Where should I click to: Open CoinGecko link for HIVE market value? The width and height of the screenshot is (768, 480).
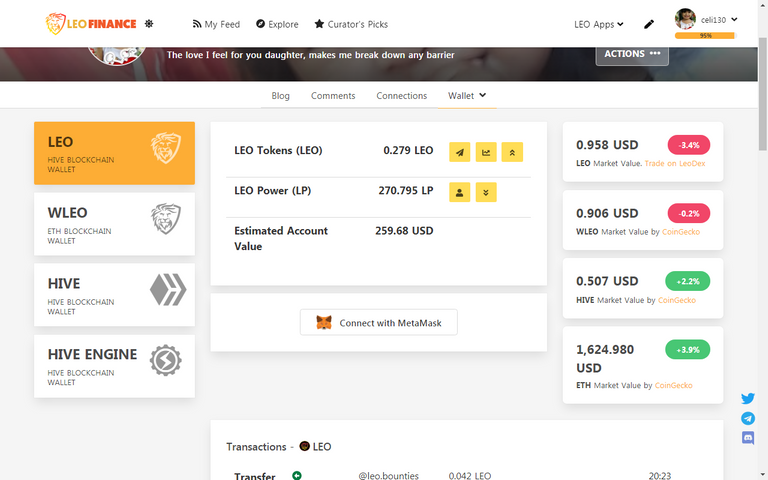[x=676, y=300]
